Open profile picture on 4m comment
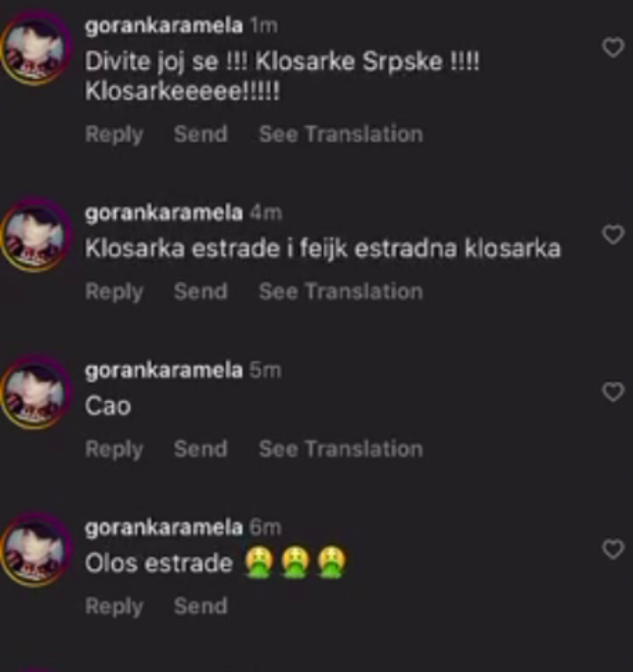Screen dimensions: 633x672 coord(36,235)
